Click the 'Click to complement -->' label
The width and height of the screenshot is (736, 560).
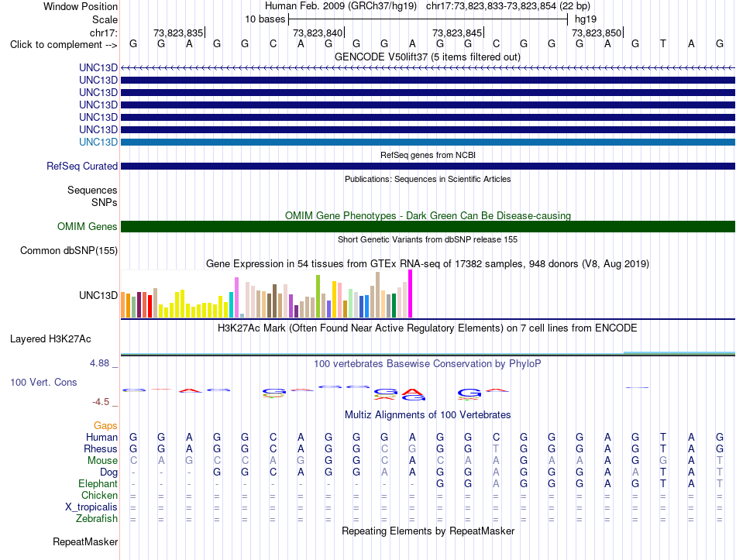(64, 45)
